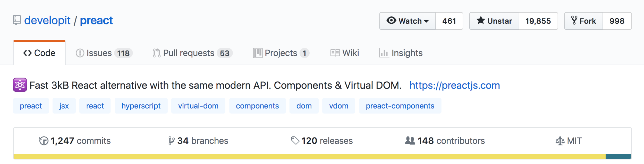Open the Insights tab
Screen dimensions: 644x164
(x=401, y=53)
